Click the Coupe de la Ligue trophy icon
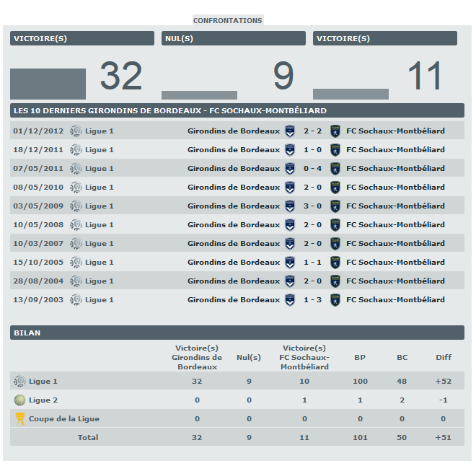 [20, 419]
